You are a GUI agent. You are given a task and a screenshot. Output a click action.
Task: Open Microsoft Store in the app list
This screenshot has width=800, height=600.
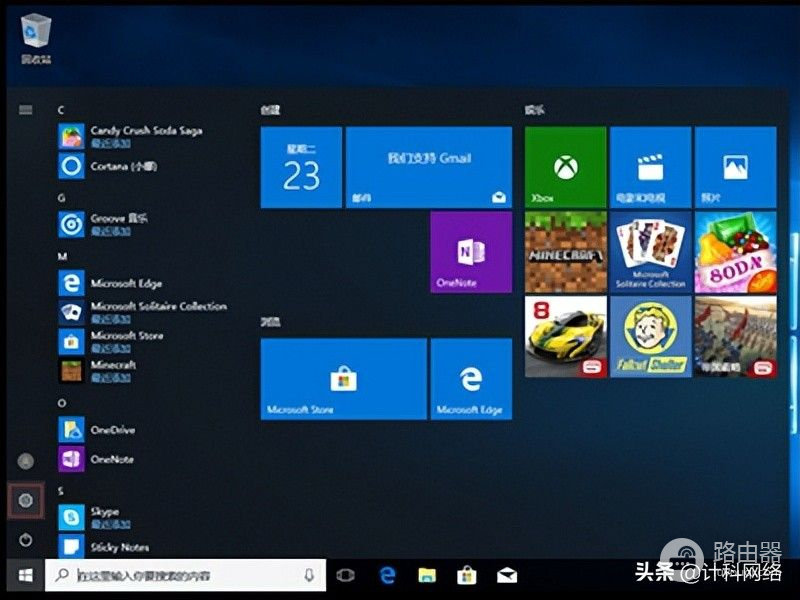111,342
